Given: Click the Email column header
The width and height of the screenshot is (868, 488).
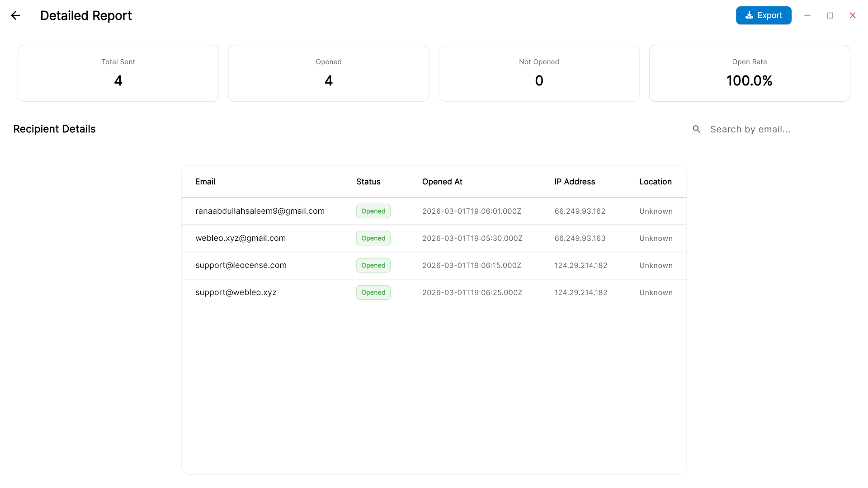Looking at the screenshot, I should click(205, 182).
